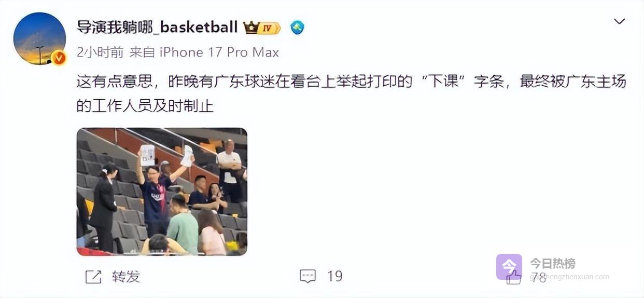Viewport: 644px width, 298px height.
Task: Expand the post options chevron
Action: click(619, 21)
